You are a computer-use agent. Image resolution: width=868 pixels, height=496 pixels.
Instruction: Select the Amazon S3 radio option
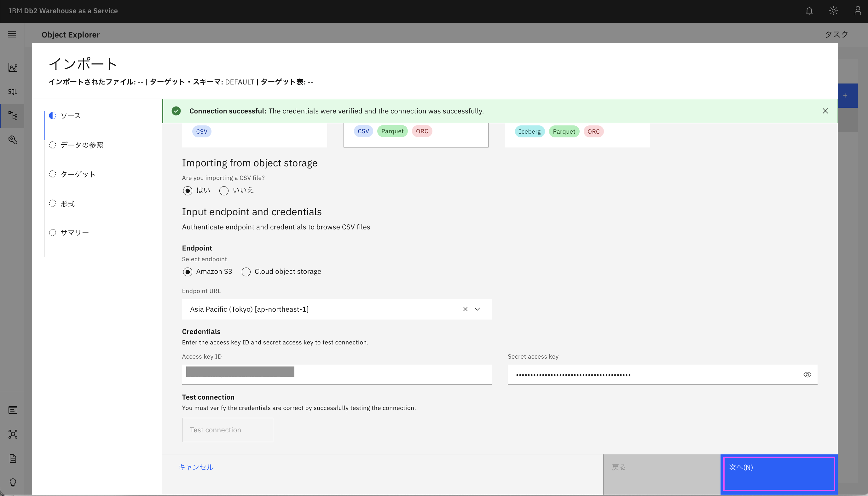pos(188,272)
